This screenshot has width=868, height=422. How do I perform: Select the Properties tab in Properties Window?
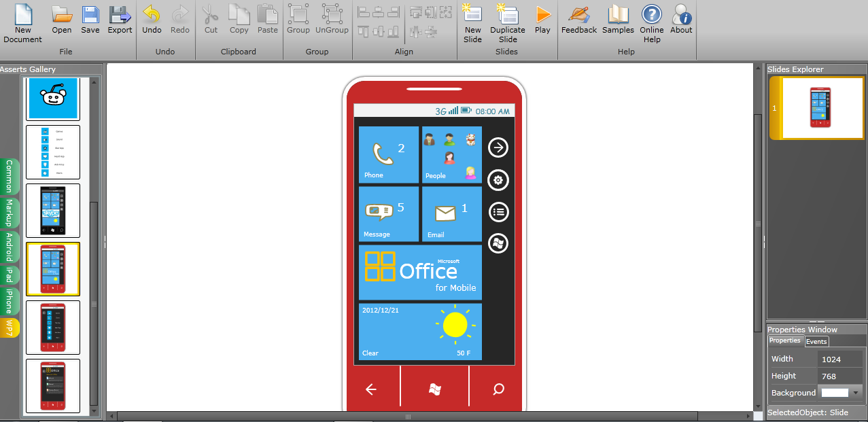click(x=785, y=340)
